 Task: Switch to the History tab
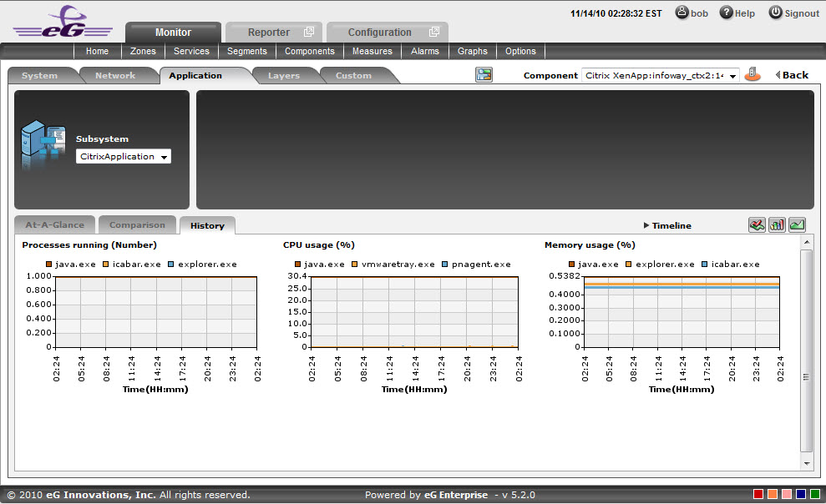click(x=208, y=225)
